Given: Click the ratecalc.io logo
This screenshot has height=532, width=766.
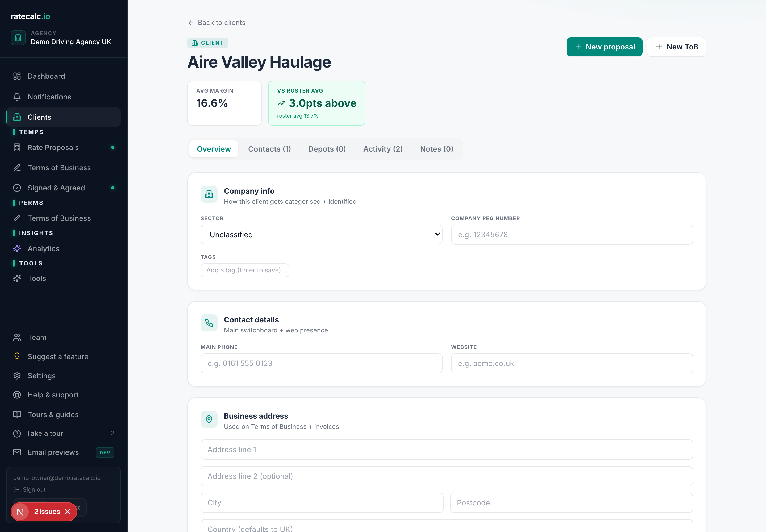Looking at the screenshot, I should (30, 16).
